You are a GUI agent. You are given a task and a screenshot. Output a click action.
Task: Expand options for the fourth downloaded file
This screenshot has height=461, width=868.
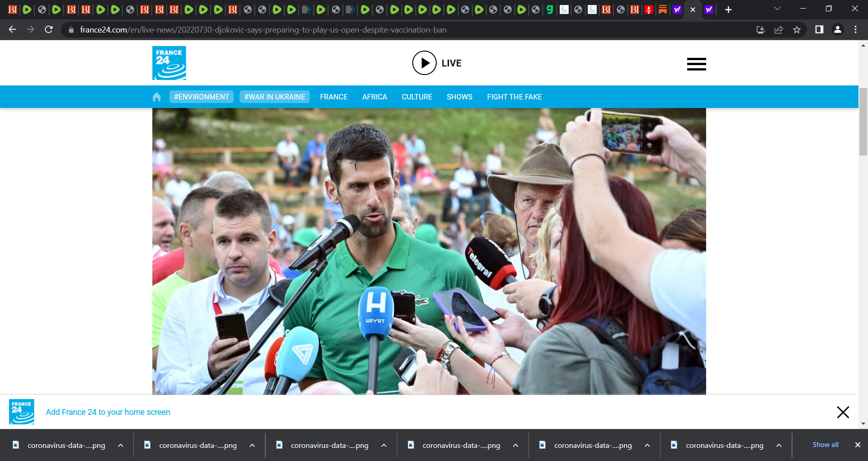pyautogui.click(x=515, y=445)
